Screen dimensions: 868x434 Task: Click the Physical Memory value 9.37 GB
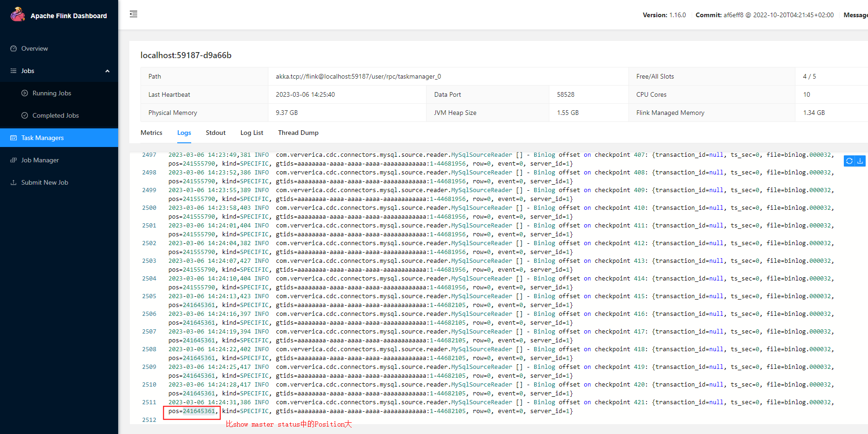[287, 113]
